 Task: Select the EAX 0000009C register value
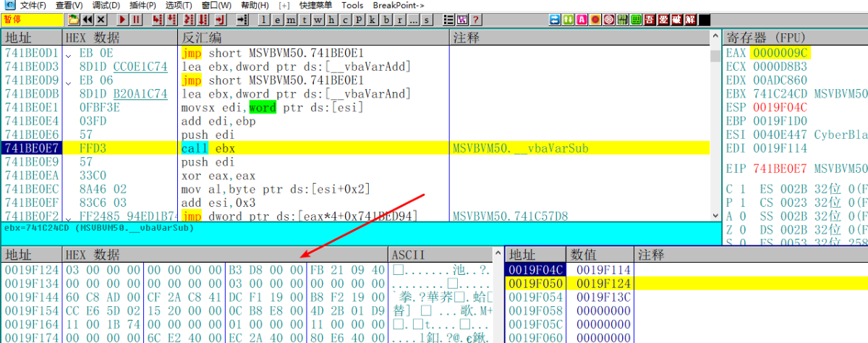780,53
